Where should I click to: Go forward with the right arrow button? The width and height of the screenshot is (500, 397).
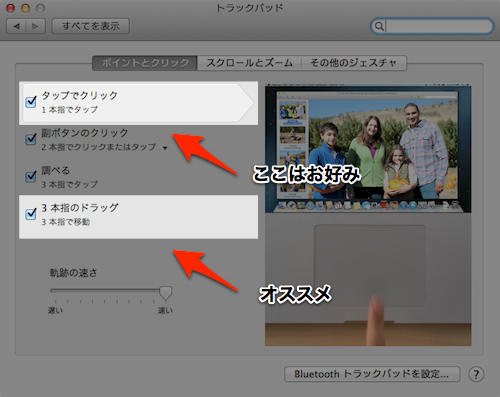(x=35, y=26)
